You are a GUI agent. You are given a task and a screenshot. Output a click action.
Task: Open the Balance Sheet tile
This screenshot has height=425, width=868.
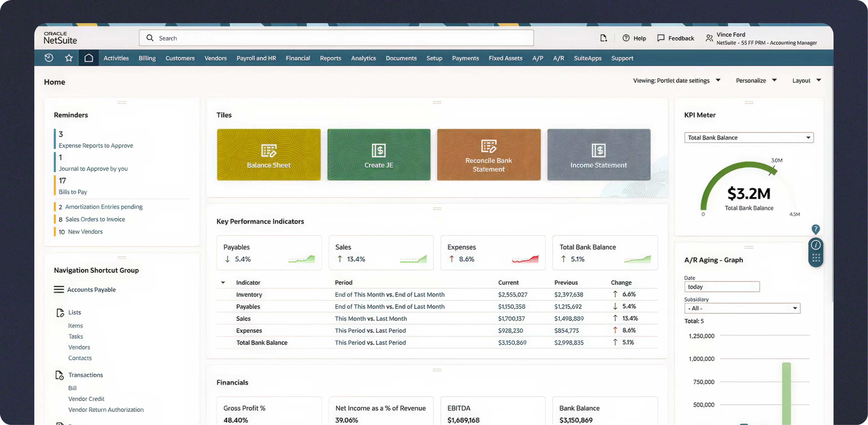point(269,155)
